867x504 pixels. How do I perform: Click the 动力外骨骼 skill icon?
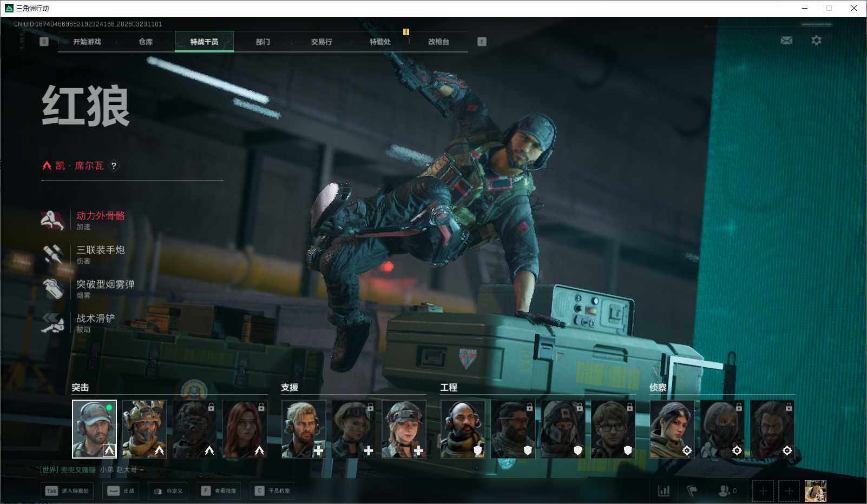tap(52, 220)
